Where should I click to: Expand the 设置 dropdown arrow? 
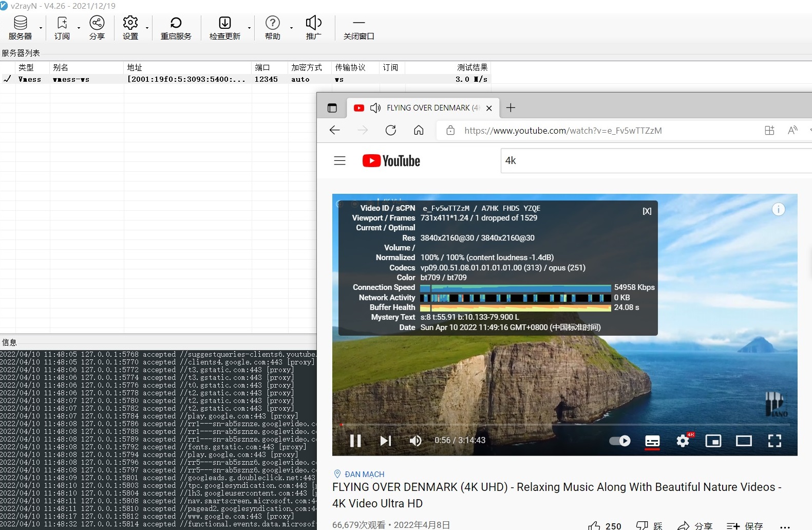pos(147,28)
